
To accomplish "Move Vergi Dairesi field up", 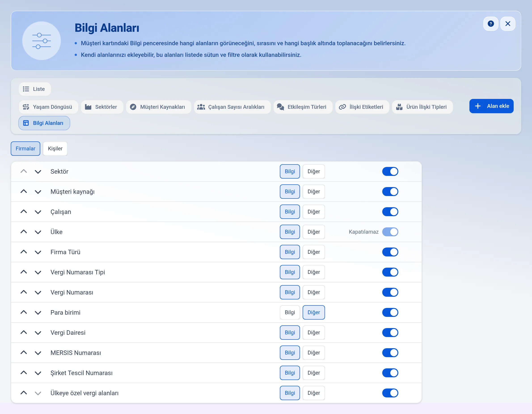I will click(24, 332).
